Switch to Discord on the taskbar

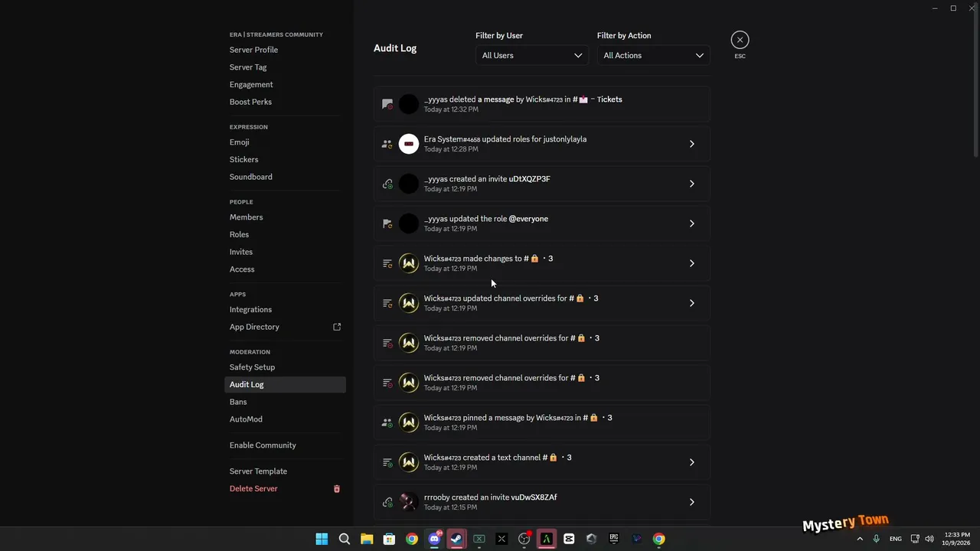(434, 539)
